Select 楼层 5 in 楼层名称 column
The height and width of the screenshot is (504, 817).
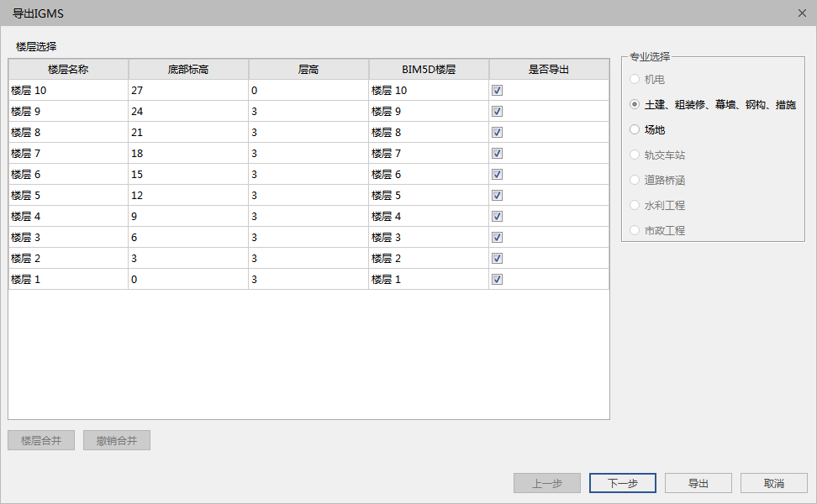pos(68,195)
